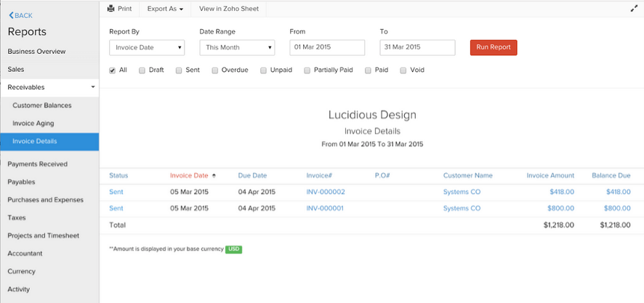This screenshot has height=303, width=644.
Task: Click the Print toolbar button
Action: (x=119, y=9)
